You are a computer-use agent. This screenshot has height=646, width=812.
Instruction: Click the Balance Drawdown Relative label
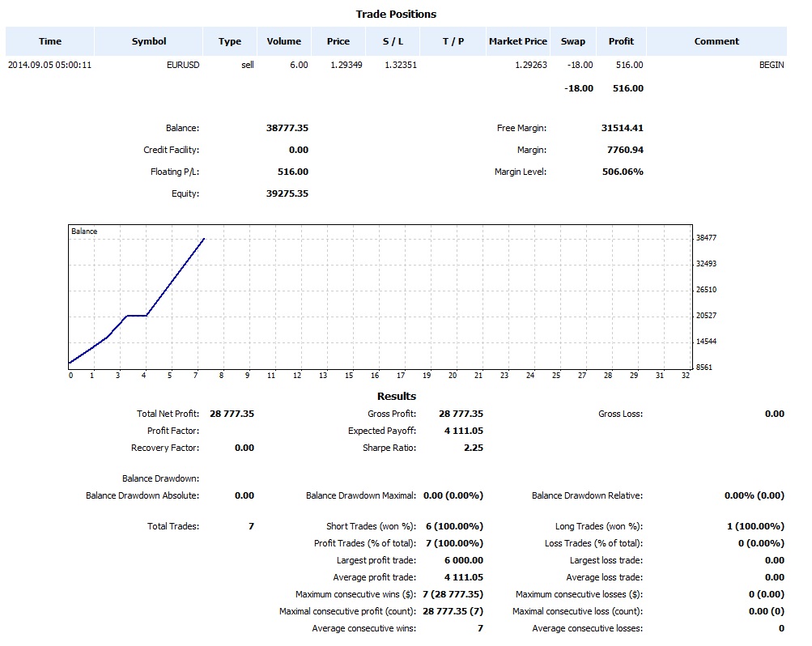tap(587, 495)
